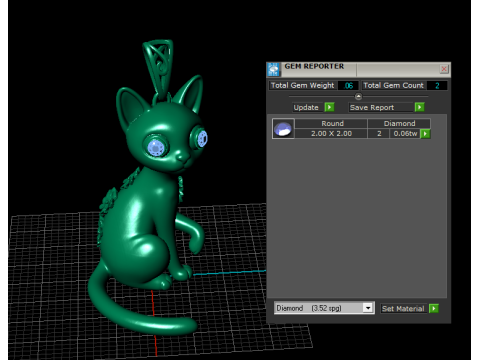Click the green arrow beside Set Material

coord(434,308)
